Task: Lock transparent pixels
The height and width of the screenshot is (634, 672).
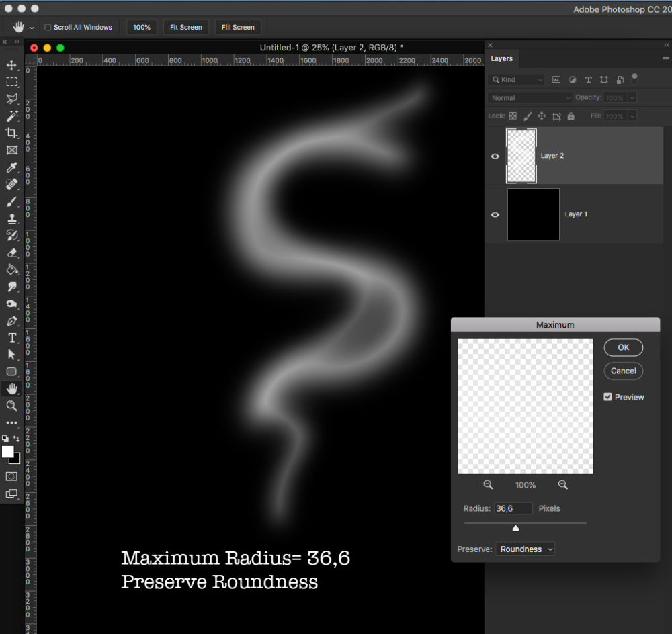Action: tap(513, 116)
